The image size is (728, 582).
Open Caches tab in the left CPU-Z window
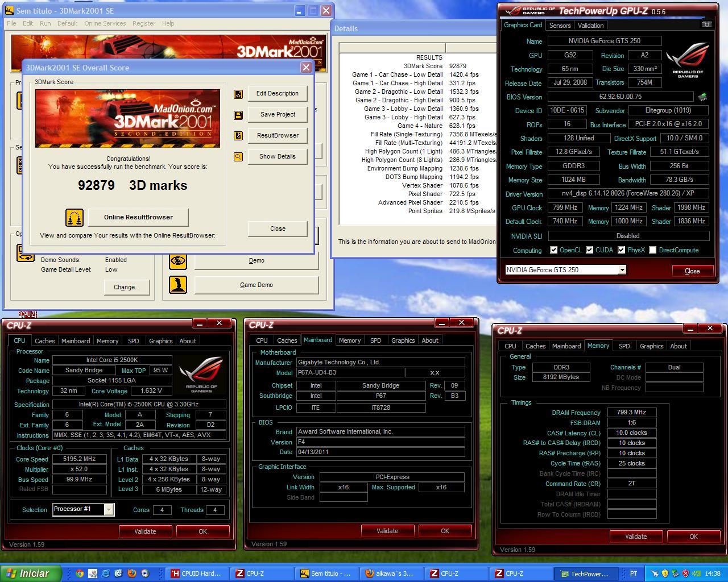(44, 341)
